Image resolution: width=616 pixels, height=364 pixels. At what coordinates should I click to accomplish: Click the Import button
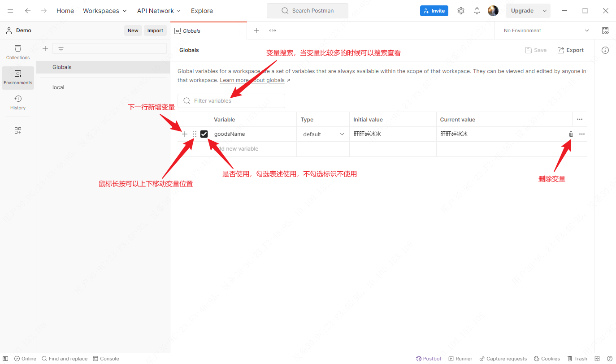point(155,30)
